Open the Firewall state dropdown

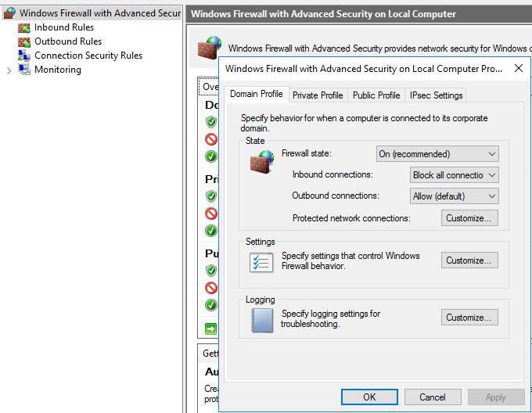[437, 154]
